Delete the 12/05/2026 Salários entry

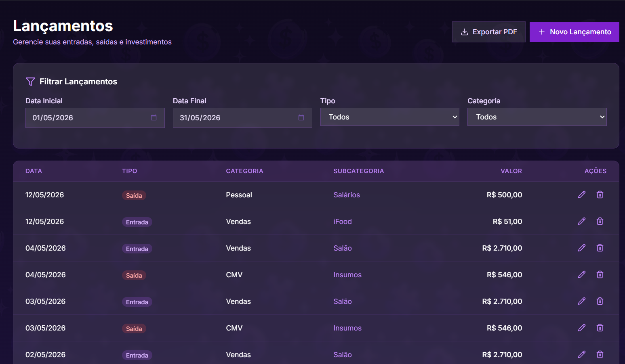[600, 195]
